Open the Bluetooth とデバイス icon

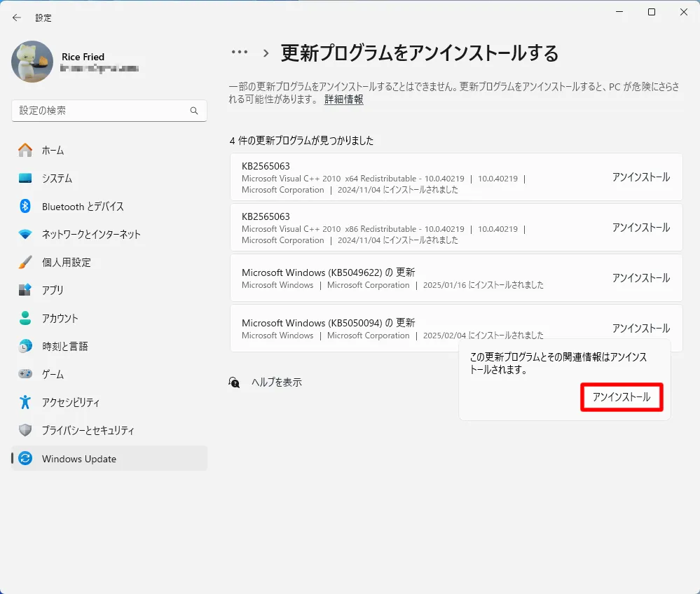coord(25,206)
